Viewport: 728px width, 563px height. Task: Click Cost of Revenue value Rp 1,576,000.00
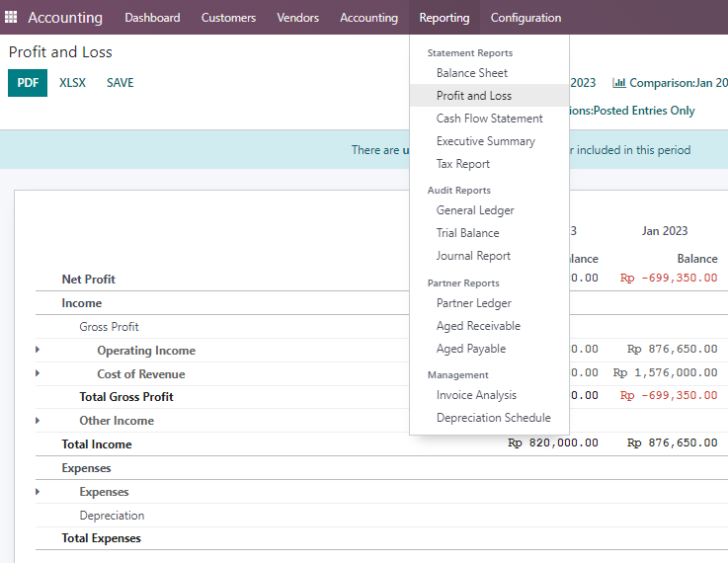(666, 372)
